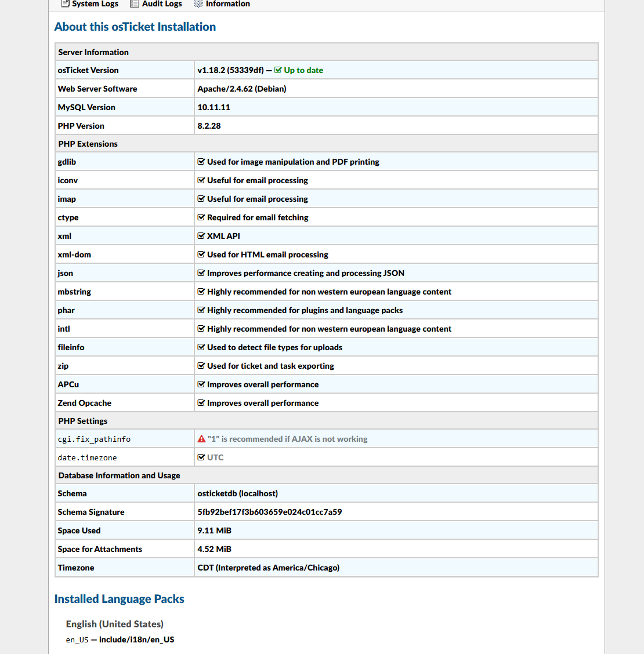Click the 'osticketdb (localhost)' schema value

click(x=237, y=493)
